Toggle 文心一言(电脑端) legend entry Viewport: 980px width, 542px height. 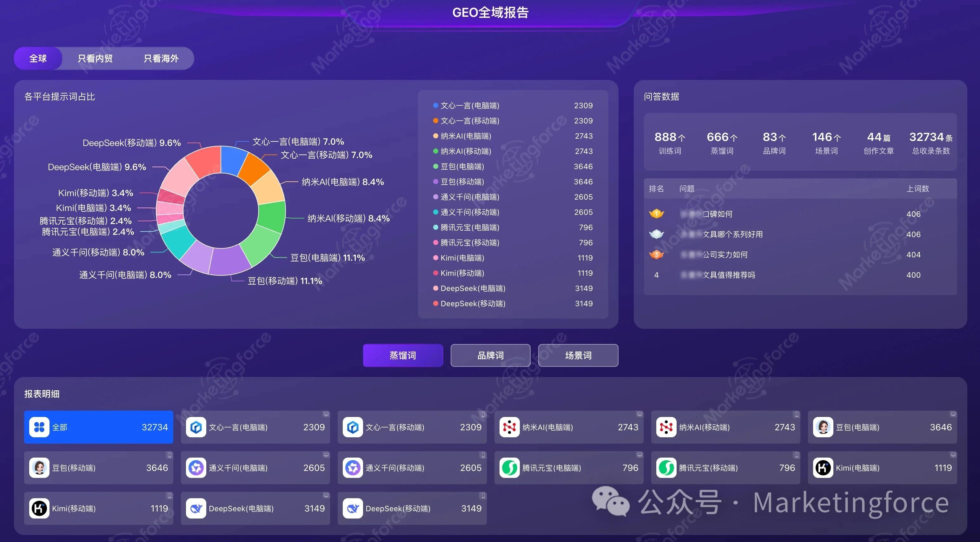469,106
